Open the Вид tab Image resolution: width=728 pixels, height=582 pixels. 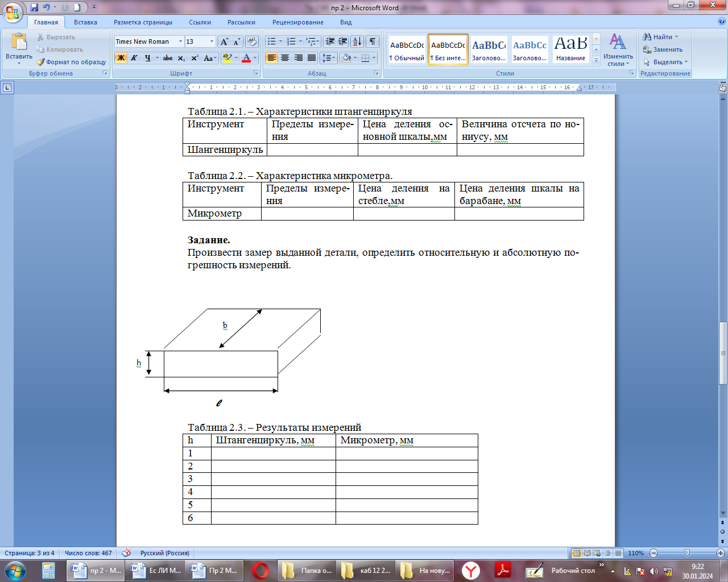[x=346, y=22]
